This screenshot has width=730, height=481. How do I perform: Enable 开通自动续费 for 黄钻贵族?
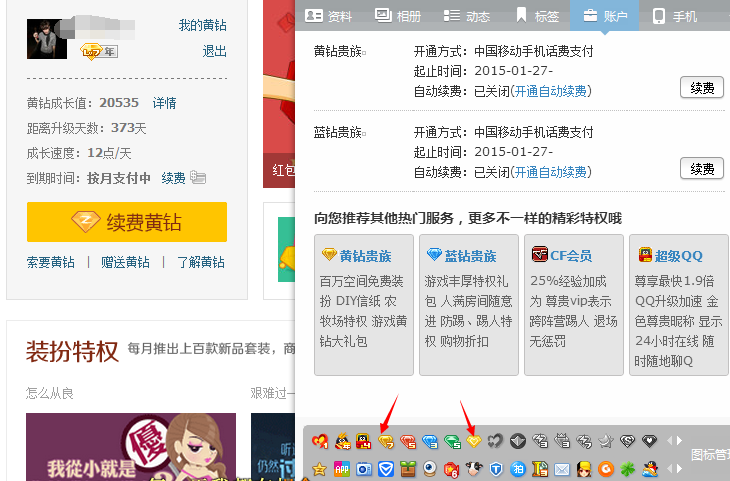pyautogui.click(x=551, y=91)
